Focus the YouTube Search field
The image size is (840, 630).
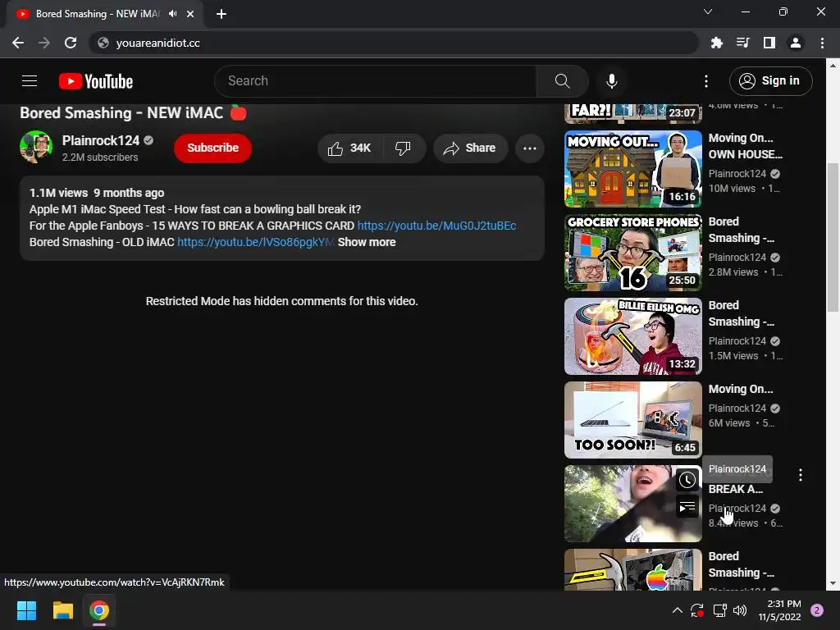click(375, 81)
